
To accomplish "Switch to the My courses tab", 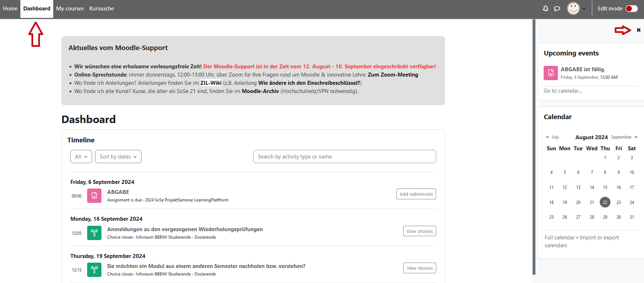I will pos(70,9).
